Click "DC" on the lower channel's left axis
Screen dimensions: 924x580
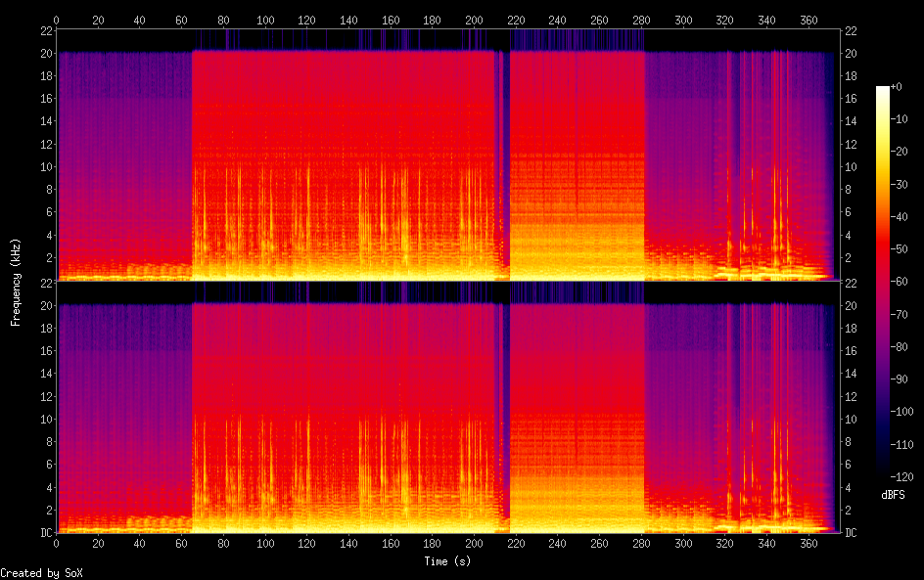(47, 532)
